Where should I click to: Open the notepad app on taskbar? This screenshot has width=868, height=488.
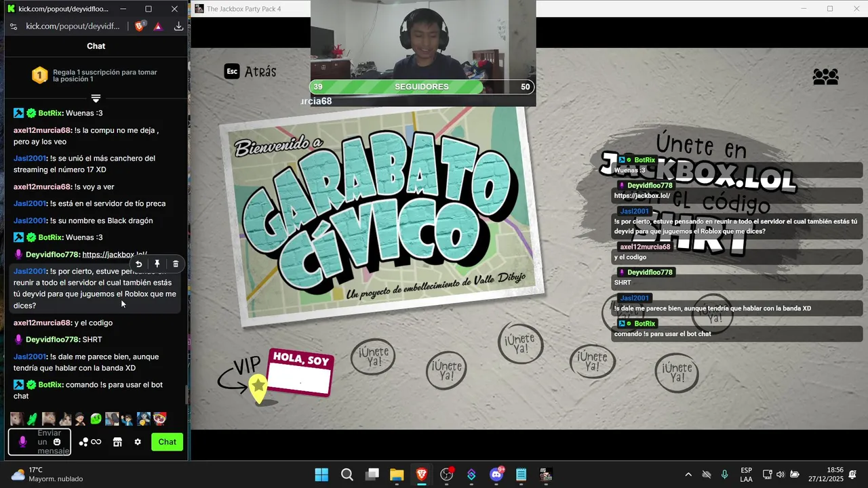pyautogui.click(x=521, y=474)
